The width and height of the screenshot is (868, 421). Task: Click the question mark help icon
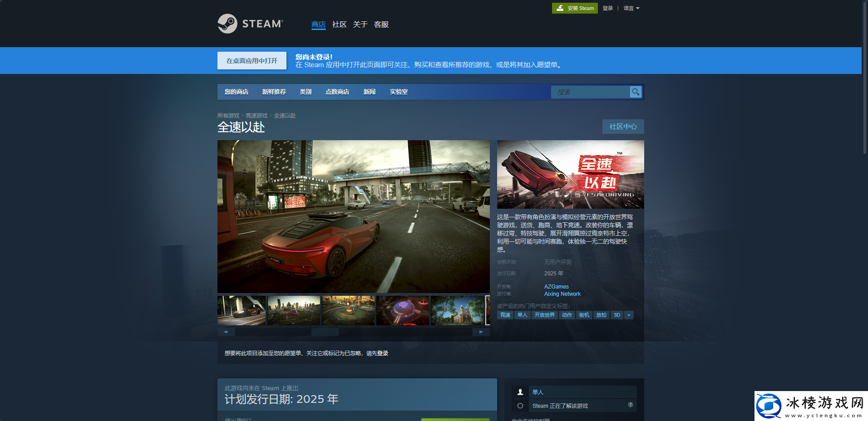631,405
